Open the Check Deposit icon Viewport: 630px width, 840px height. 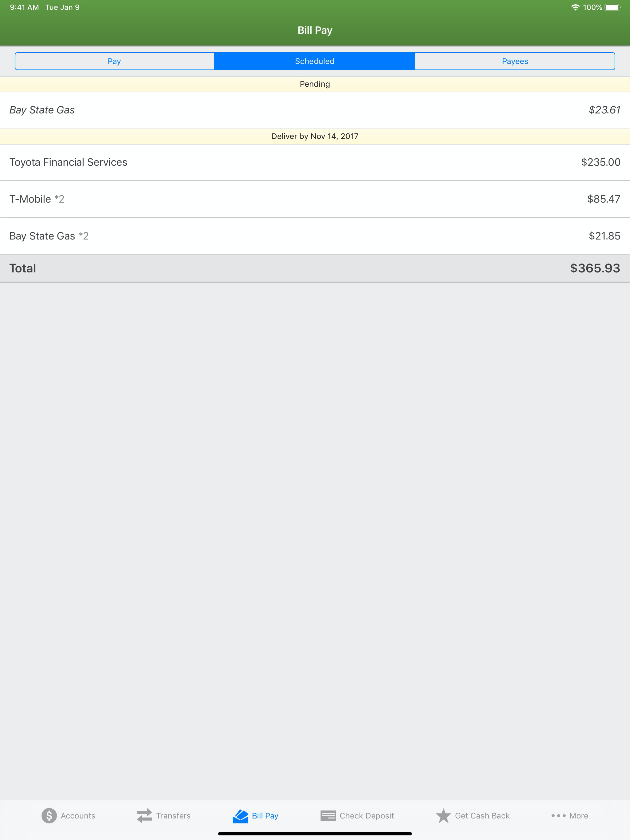(x=328, y=815)
